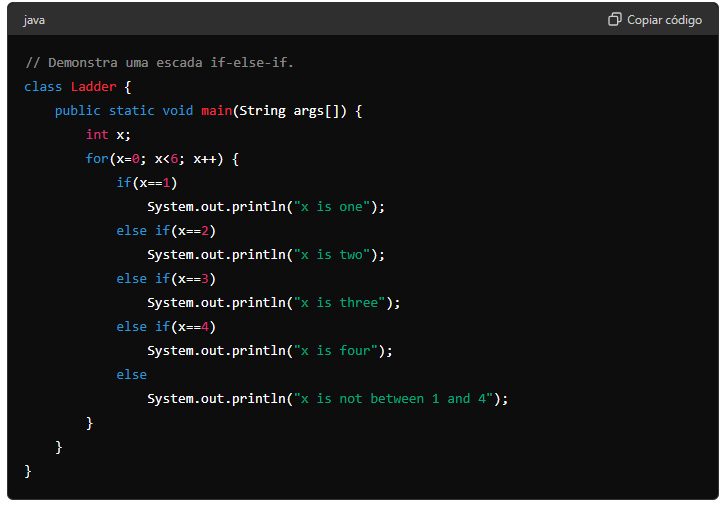Image resolution: width=725 pixels, height=505 pixels.
Task: Click the java language label
Action: tap(34, 20)
